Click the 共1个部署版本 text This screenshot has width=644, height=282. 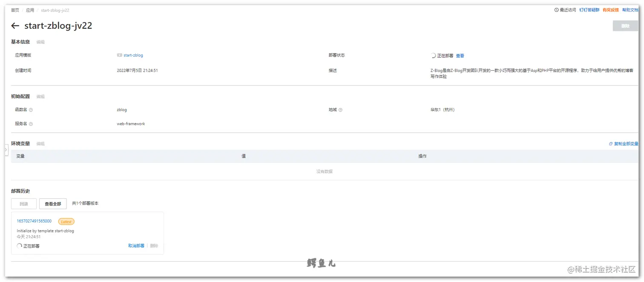click(x=85, y=203)
